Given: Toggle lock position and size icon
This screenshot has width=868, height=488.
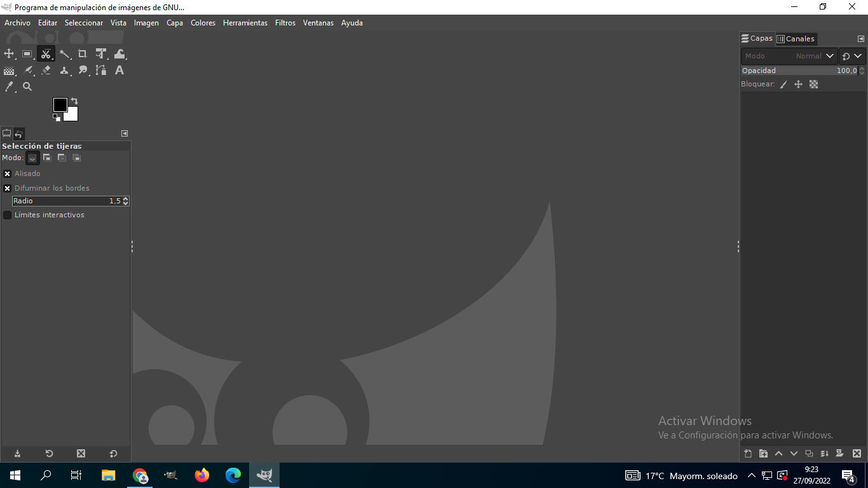Looking at the screenshot, I should coord(799,84).
